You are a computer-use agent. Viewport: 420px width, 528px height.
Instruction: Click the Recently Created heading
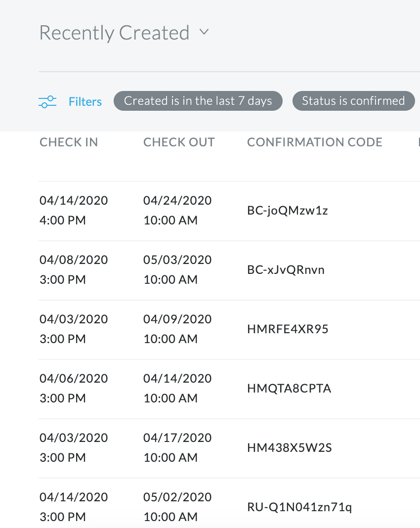pos(115,33)
